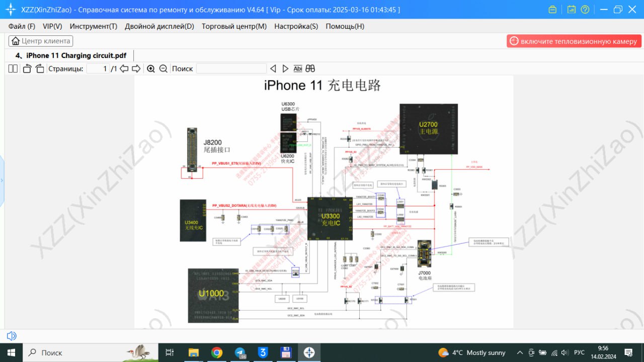Click the U6200 fast charge IC label

pos(288,159)
